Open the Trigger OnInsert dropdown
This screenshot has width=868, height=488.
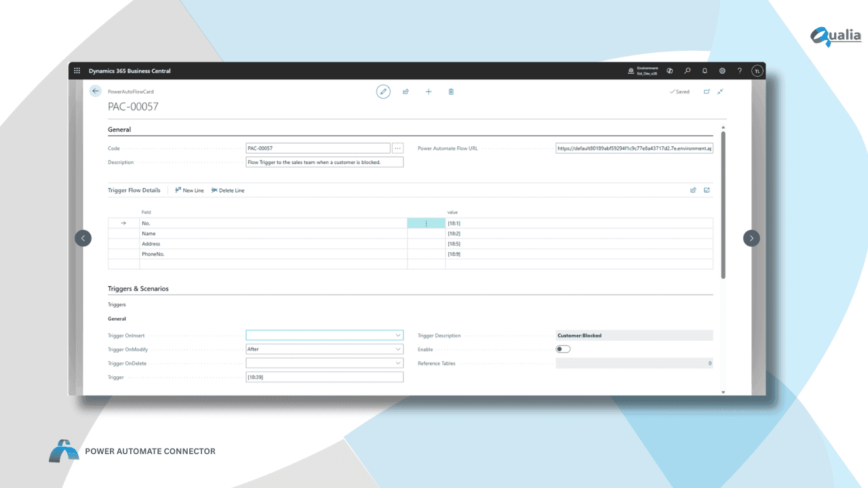[x=398, y=335]
